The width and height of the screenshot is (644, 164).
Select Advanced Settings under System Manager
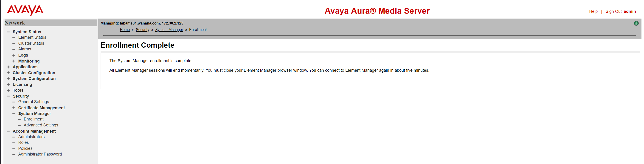click(41, 125)
